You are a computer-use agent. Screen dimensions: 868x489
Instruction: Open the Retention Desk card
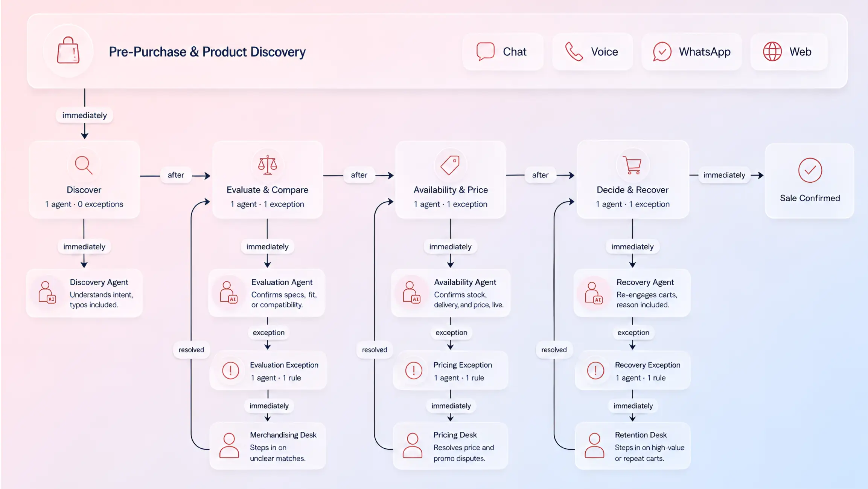point(633,446)
